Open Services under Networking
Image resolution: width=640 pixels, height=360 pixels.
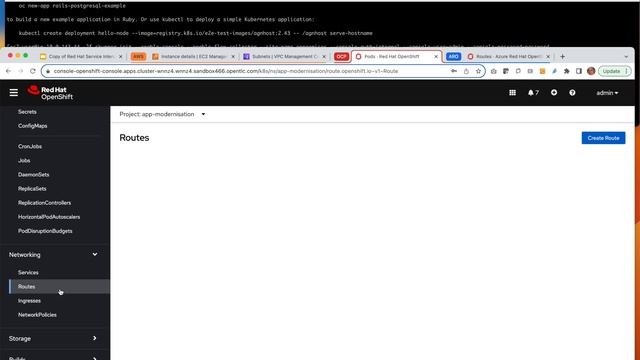[28, 272]
